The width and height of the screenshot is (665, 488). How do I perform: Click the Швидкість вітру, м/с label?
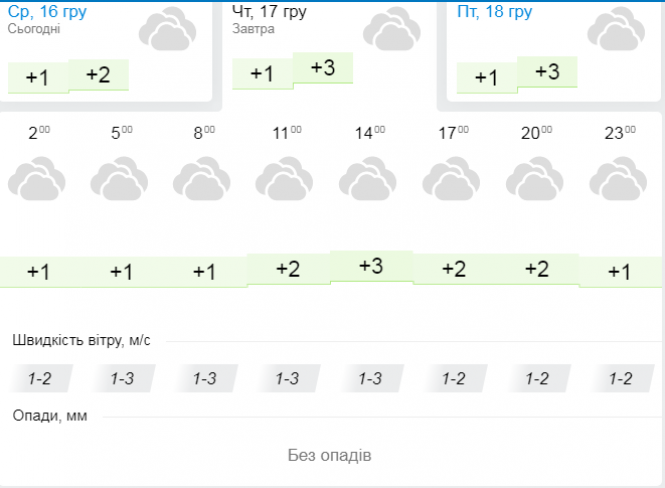tap(81, 340)
